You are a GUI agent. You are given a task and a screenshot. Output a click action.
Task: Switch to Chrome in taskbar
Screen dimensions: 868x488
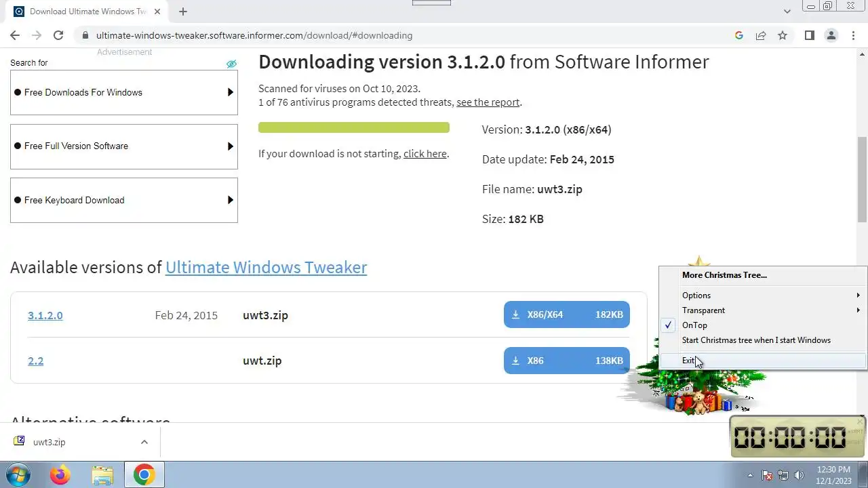coord(144,475)
